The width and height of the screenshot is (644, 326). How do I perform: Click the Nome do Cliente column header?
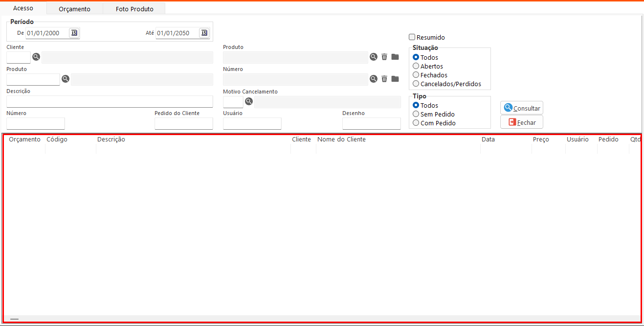click(341, 140)
